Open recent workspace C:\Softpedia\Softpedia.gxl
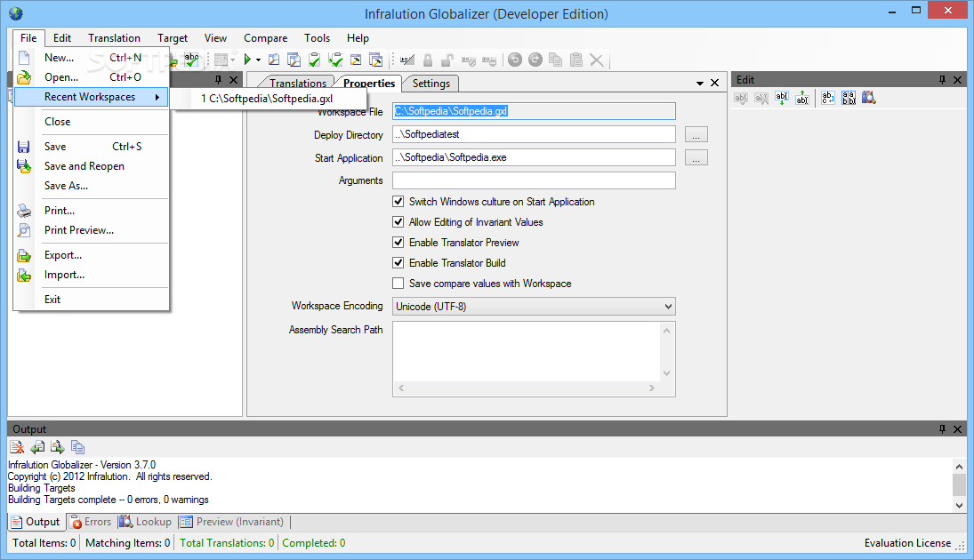This screenshot has height=560, width=974. point(269,99)
